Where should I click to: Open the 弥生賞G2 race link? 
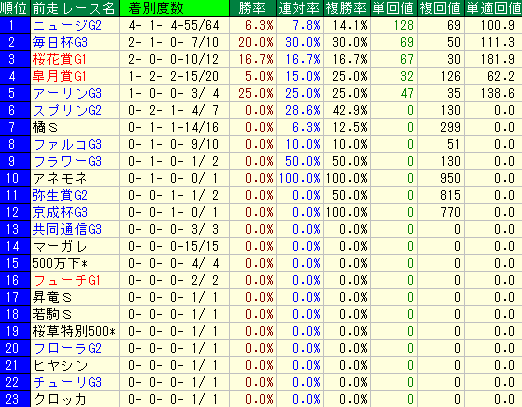click(60, 195)
